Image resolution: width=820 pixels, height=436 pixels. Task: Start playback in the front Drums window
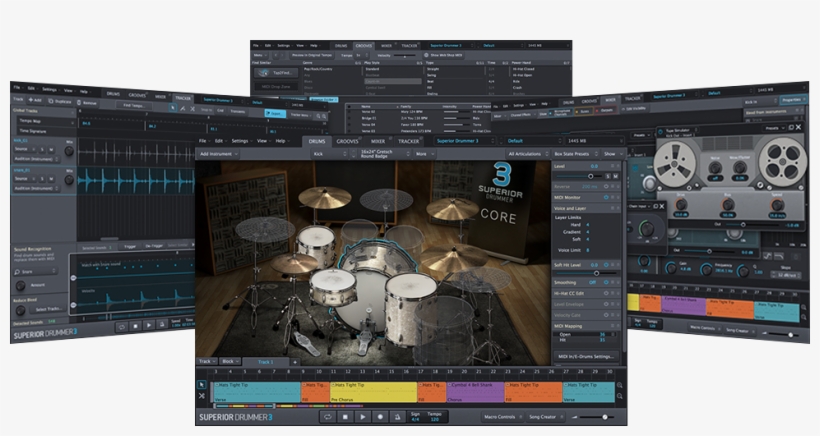[x=362, y=417]
